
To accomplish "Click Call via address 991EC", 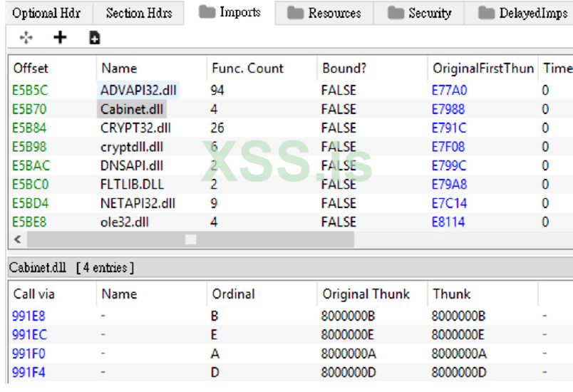I will point(30,335).
